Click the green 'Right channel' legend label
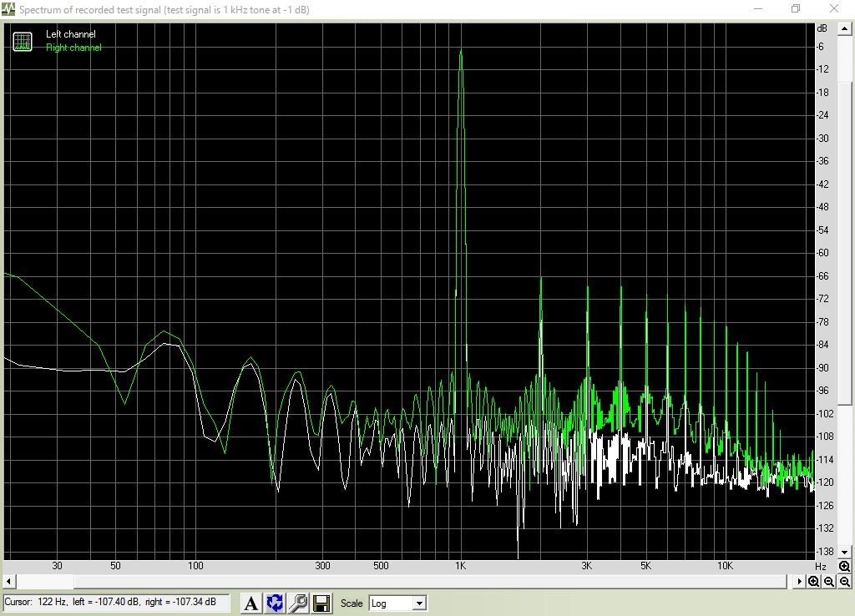Viewport: 855px width, 616px height. pyautogui.click(x=73, y=48)
